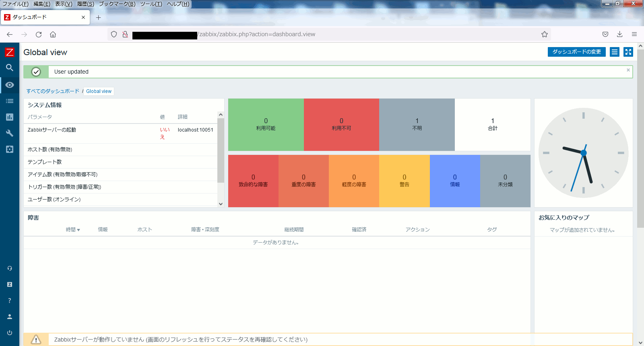Screen dimensions: 644x346
Task: Open Administration gear menu in sidebar
Action: point(10,149)
